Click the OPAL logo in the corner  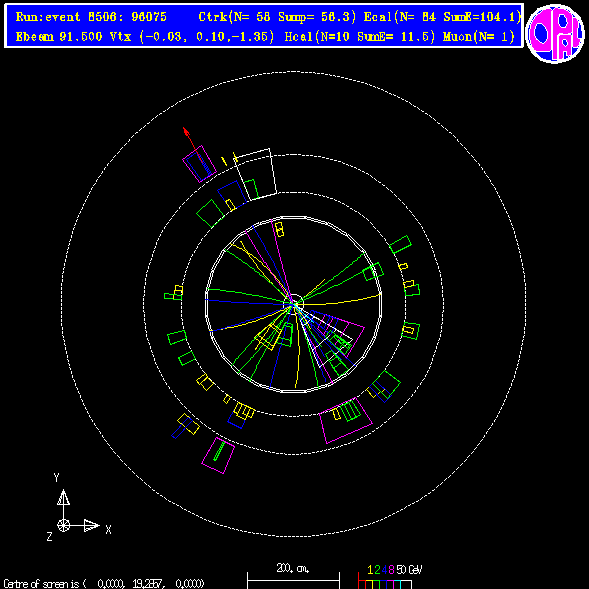555,33
